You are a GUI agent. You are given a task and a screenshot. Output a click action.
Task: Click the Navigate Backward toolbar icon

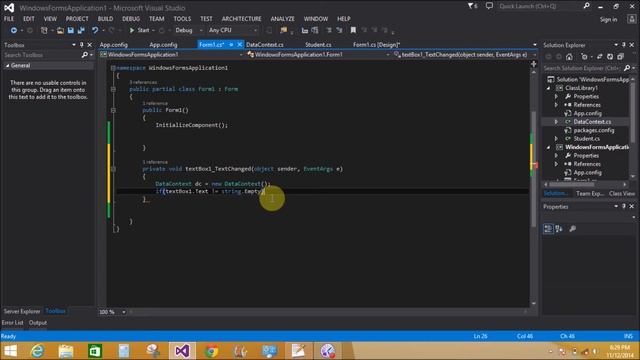coord(13,30)
